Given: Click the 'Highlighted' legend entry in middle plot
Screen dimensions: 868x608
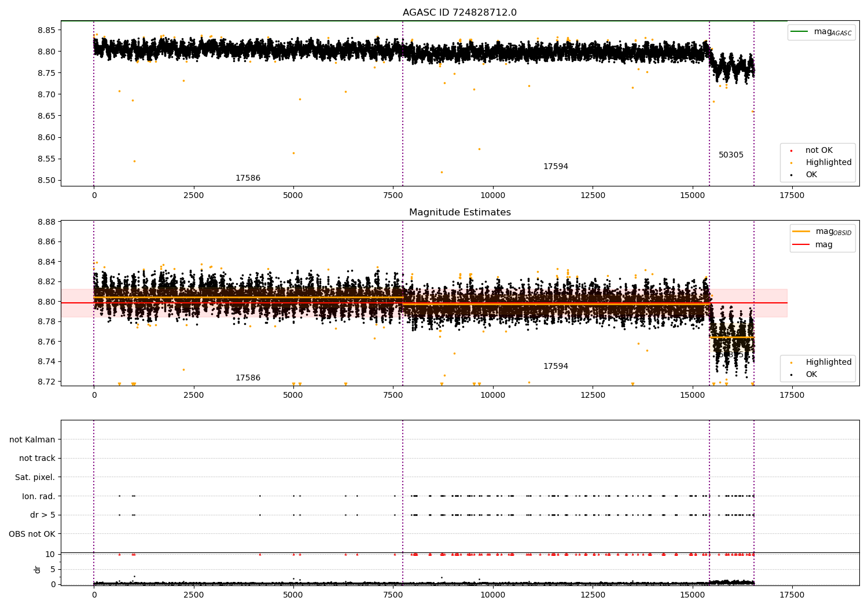Looking at the screenshot, I should (828, 362).
